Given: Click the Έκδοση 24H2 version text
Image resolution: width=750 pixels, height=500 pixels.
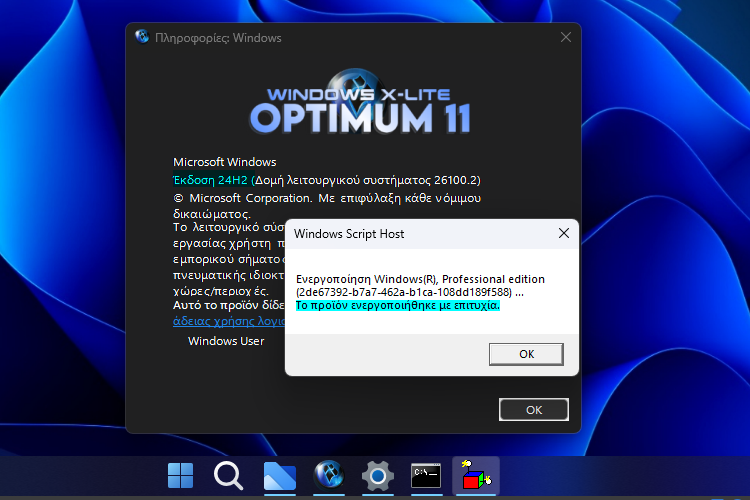Looking at the screenshot, I should pos(210,180).
